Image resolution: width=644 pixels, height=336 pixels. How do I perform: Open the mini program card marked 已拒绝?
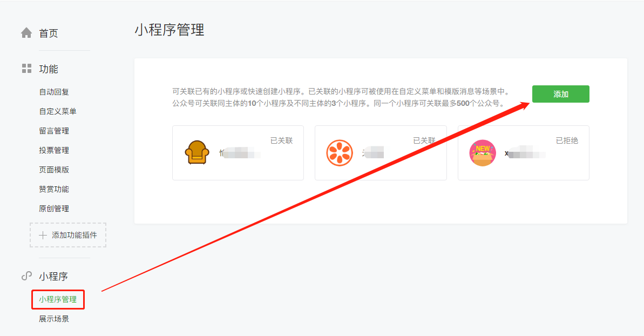point(523,153)
